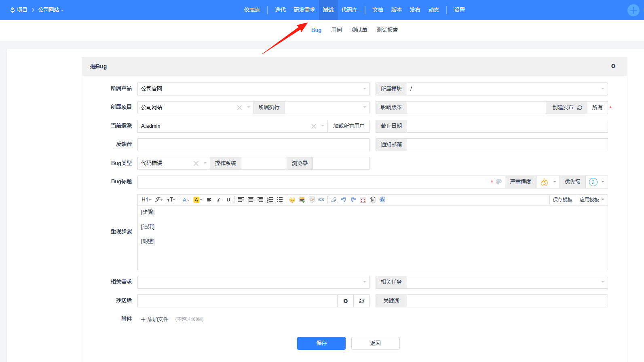
Task: Open Bug title color palette
Action: (x=499, y=182)
